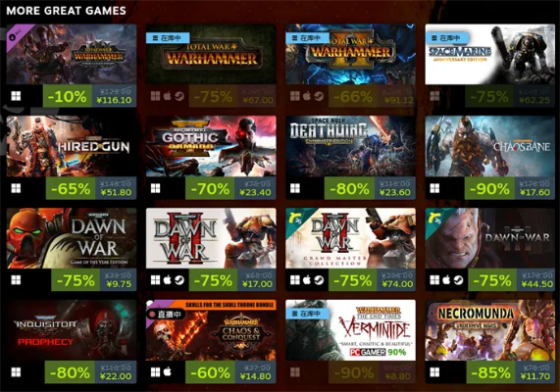Click -10% discount for Total War Warhammer III

(x=67, y=96)
